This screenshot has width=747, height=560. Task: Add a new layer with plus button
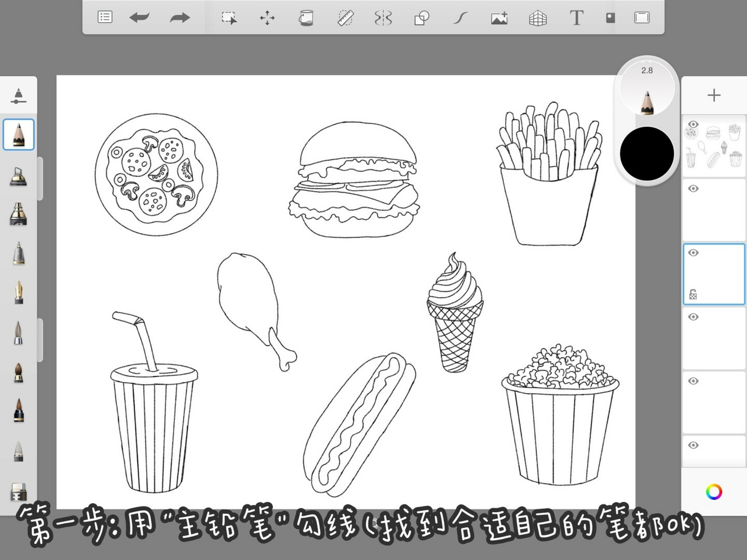[714, 95]
